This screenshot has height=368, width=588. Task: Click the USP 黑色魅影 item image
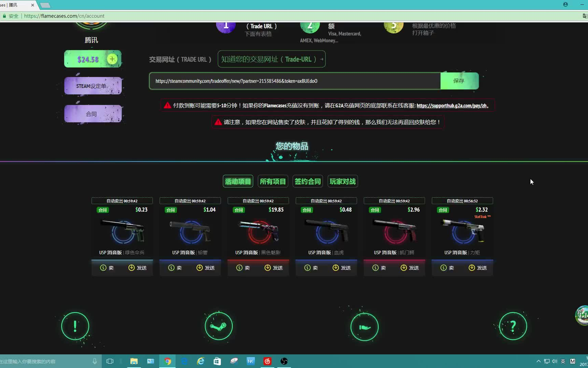(x=258, y=231)
